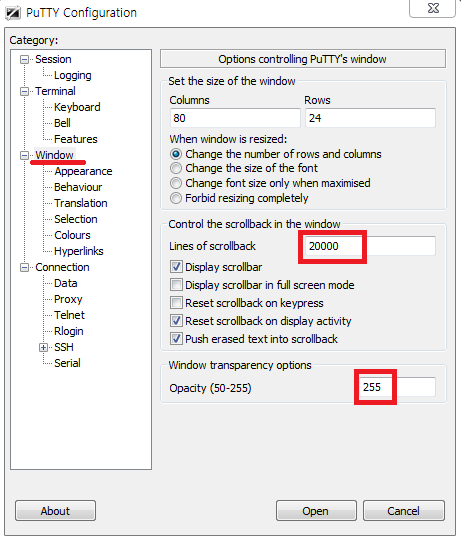This screenshot has height=539, width=461.
Task: Click the About button
Action: point(55,511)
